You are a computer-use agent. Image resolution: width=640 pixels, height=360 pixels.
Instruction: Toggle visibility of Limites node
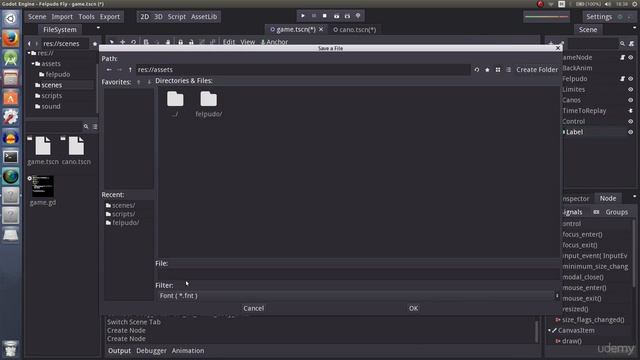click(x=631, y=89)
